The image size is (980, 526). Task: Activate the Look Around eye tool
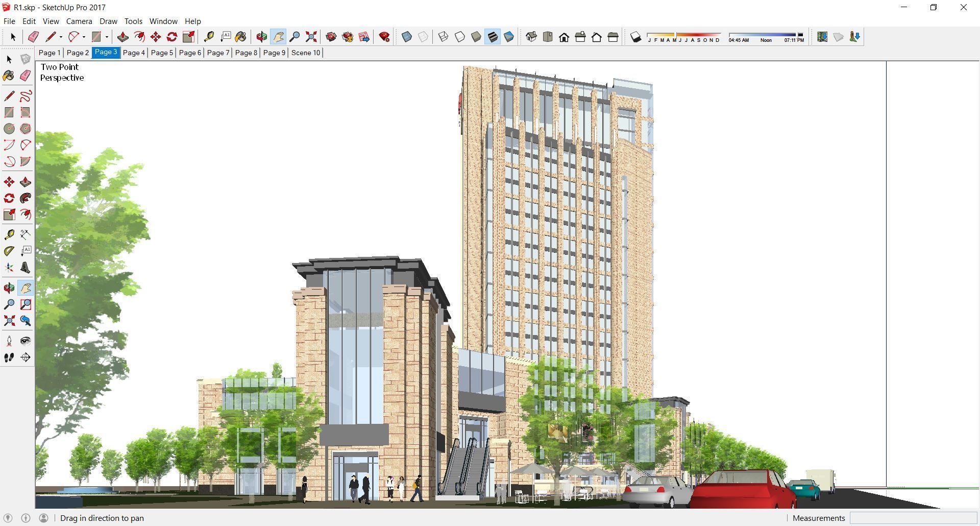[x=26, y=341]
